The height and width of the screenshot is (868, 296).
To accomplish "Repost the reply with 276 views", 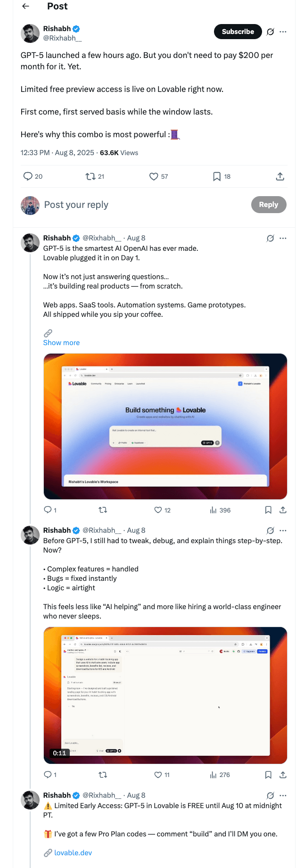I will (x=103, y=775).
